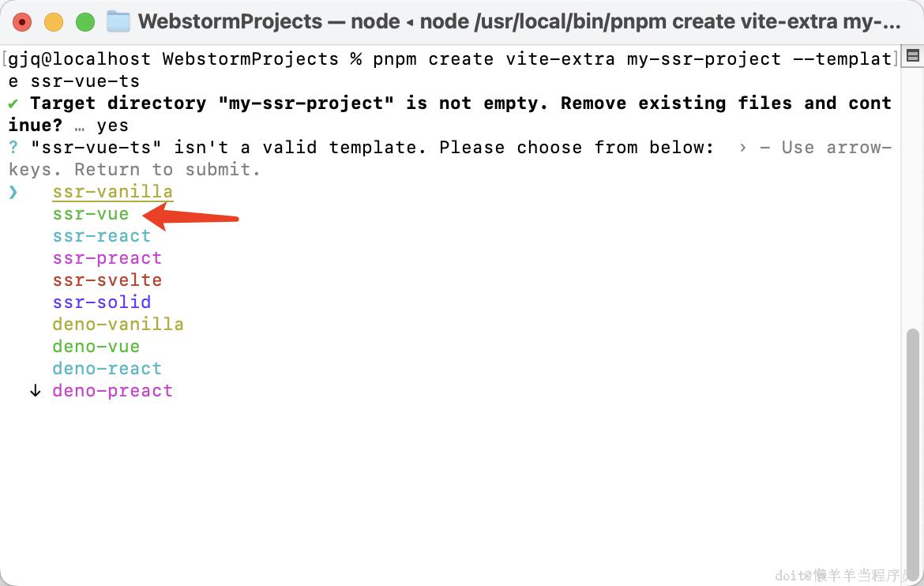
Task: Select the ssr-vanilla template option
Action: (113, 192)
